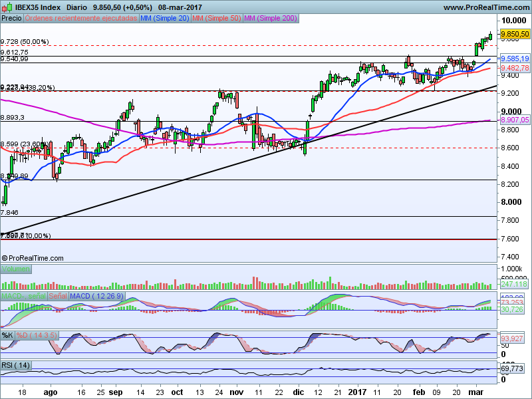Click the support level label 7.846
This screenshot has width=532, height=399.
pos(9,213)
